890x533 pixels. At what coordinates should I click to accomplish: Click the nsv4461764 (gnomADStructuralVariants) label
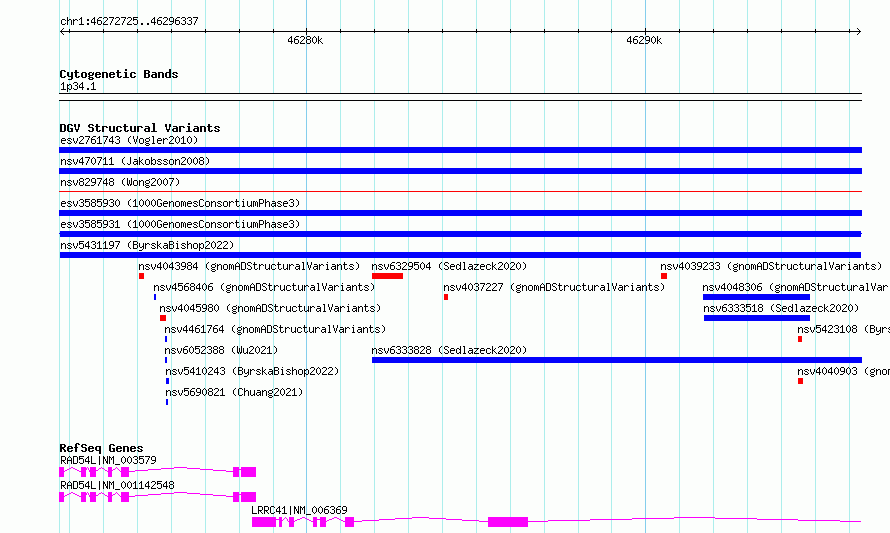click(275, 329)
